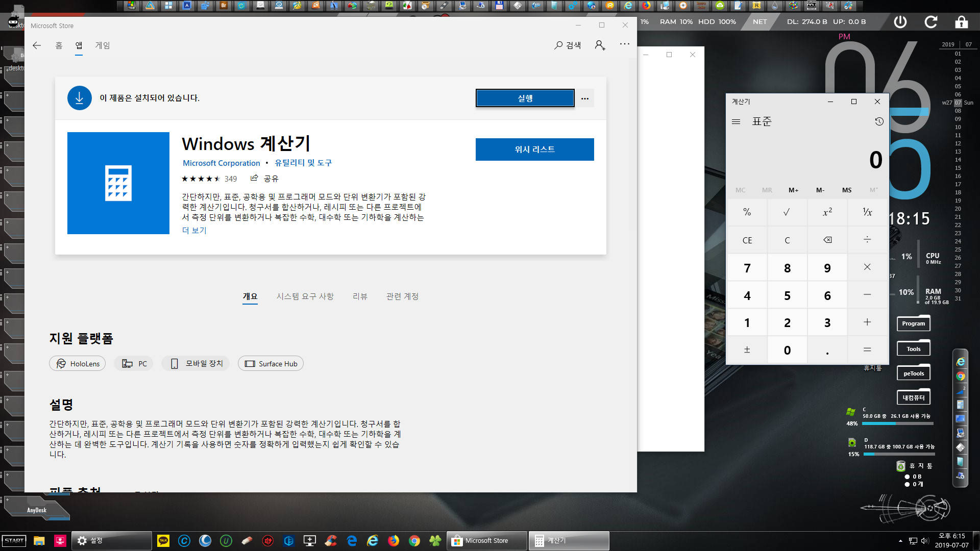Click the calculator plus-minus sign key
980x551 pixels.
click(x=747, y=350)
